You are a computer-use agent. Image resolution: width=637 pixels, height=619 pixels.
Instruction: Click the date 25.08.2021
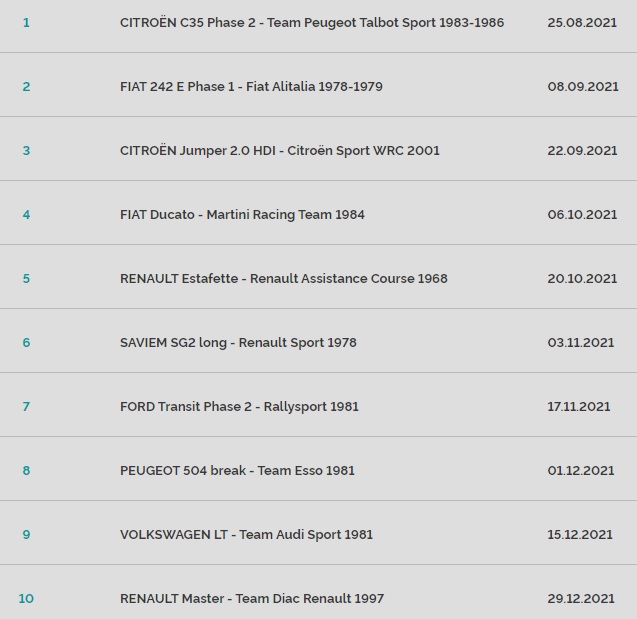[582, 23]
